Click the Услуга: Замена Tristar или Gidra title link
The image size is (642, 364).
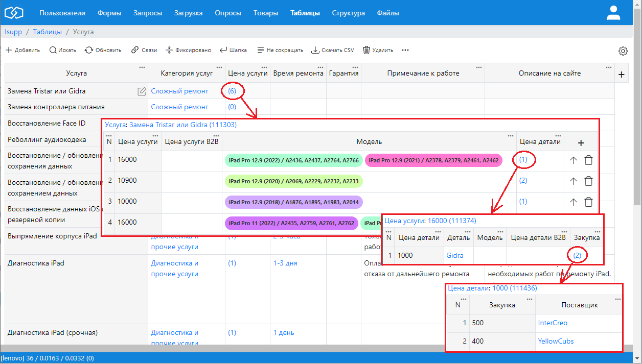(x=171, y=125)
